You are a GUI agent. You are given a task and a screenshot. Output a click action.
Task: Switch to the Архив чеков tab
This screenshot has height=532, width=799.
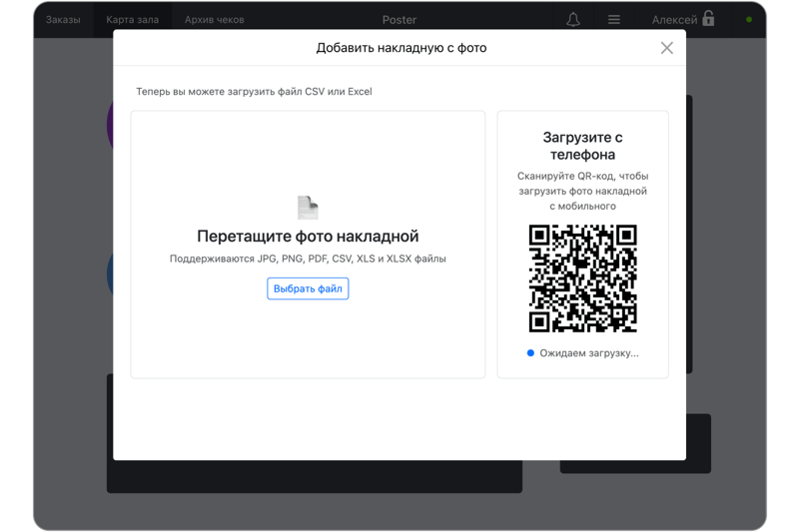click(x=215, y=20)
